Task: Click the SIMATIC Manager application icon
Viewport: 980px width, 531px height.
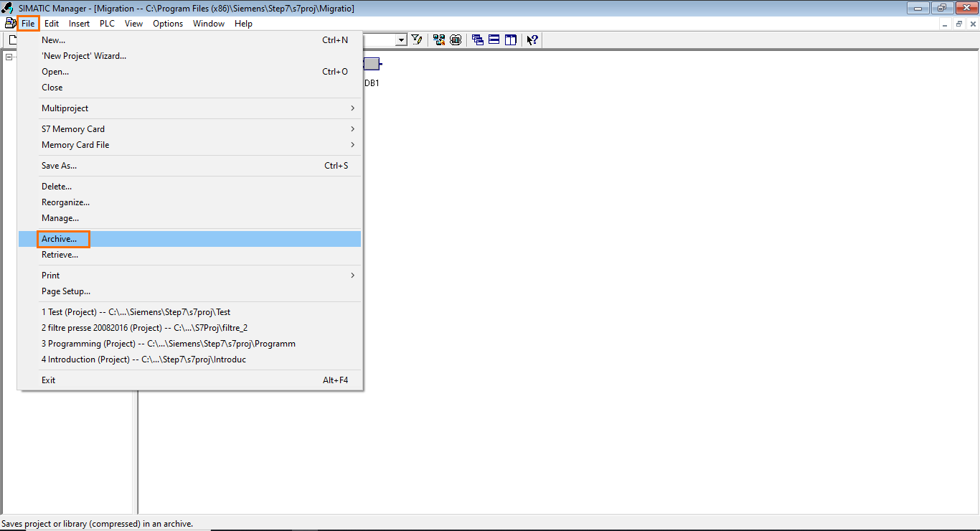Action: click(x=7, y=7)
